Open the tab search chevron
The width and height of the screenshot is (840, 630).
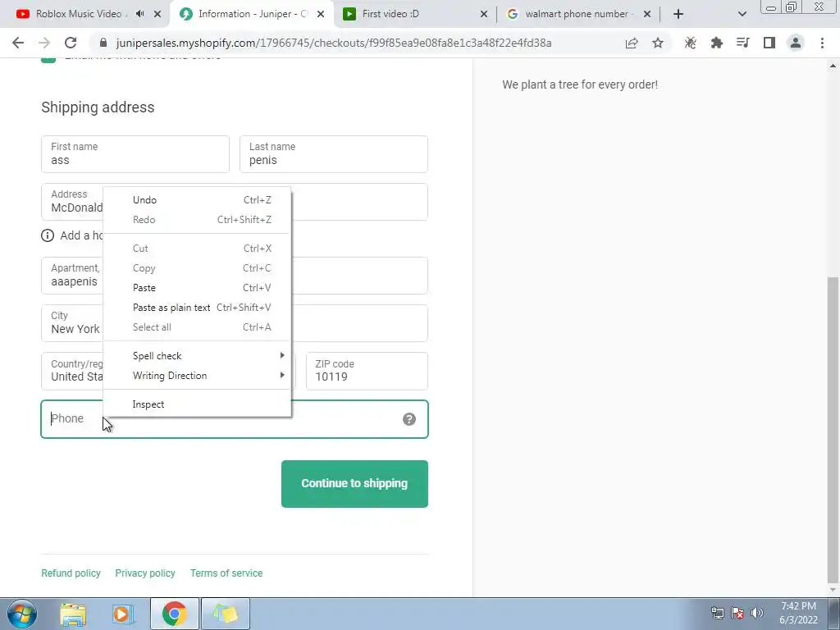click(x=742, y=14)
